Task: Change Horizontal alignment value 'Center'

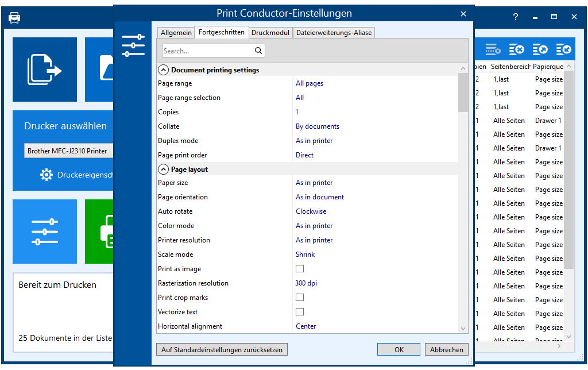Action: (305, 326)
